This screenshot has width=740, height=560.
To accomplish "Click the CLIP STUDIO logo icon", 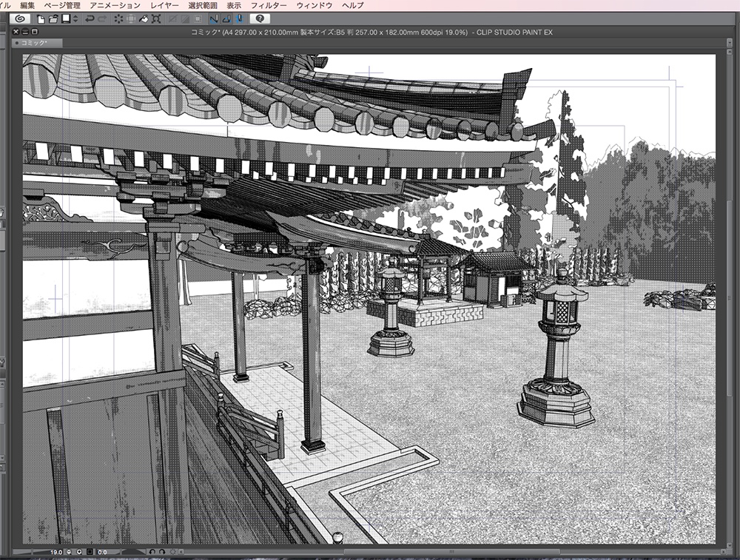I will (x=21, y=20).
